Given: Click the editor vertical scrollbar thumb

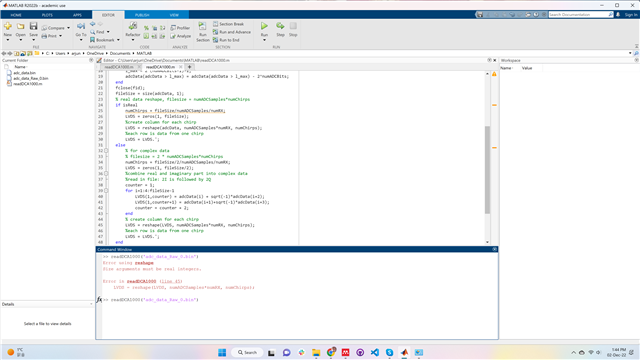Looking at the screenshot, I should coord(487,170).
